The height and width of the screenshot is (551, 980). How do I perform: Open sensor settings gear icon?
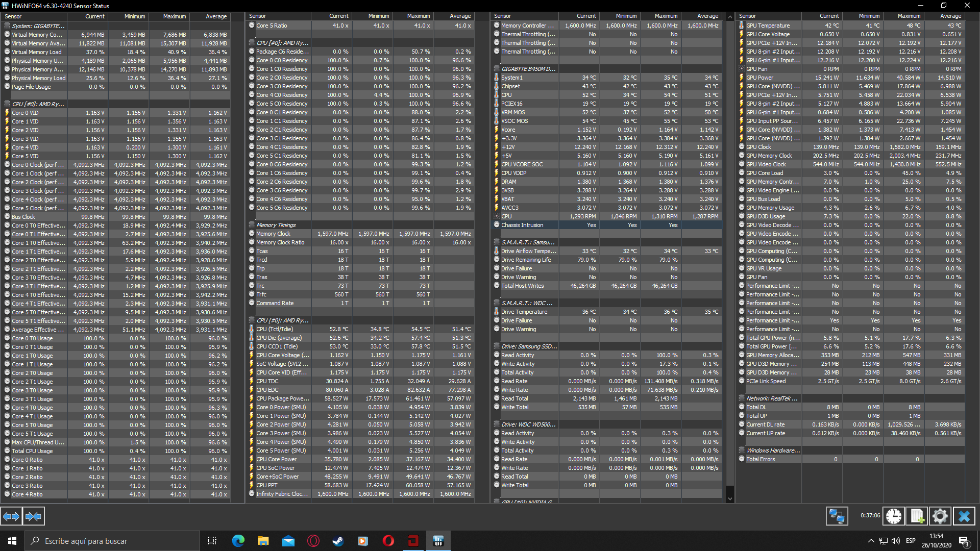pos(940,516)
